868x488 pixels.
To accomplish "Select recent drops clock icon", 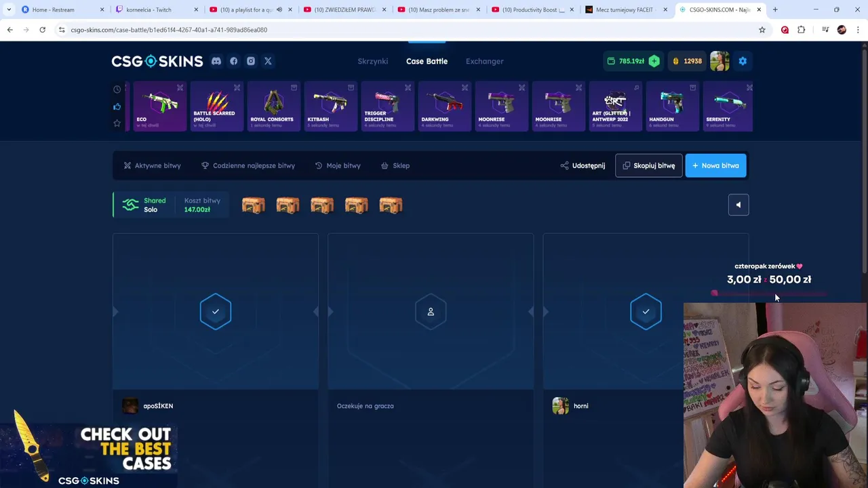I will 117,89.
